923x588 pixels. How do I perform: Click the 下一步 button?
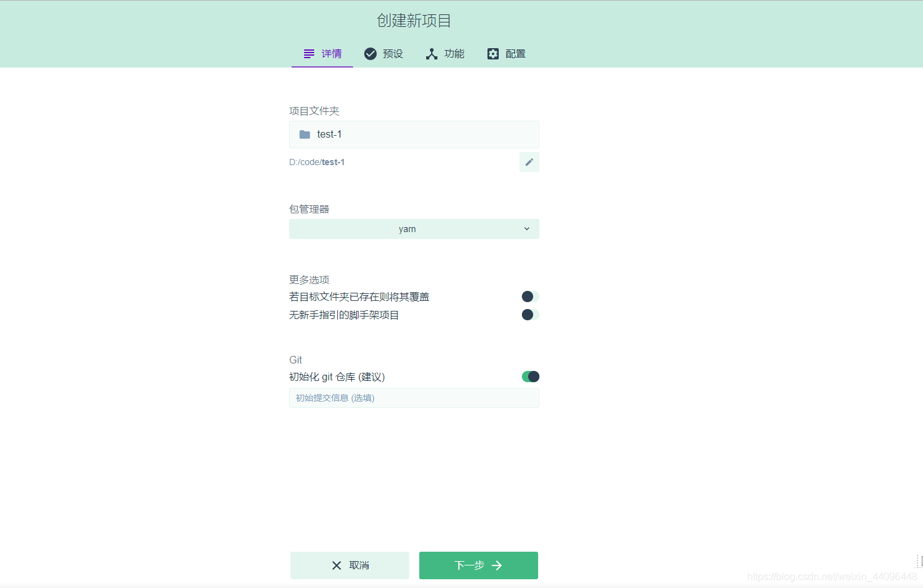[478, 565]
